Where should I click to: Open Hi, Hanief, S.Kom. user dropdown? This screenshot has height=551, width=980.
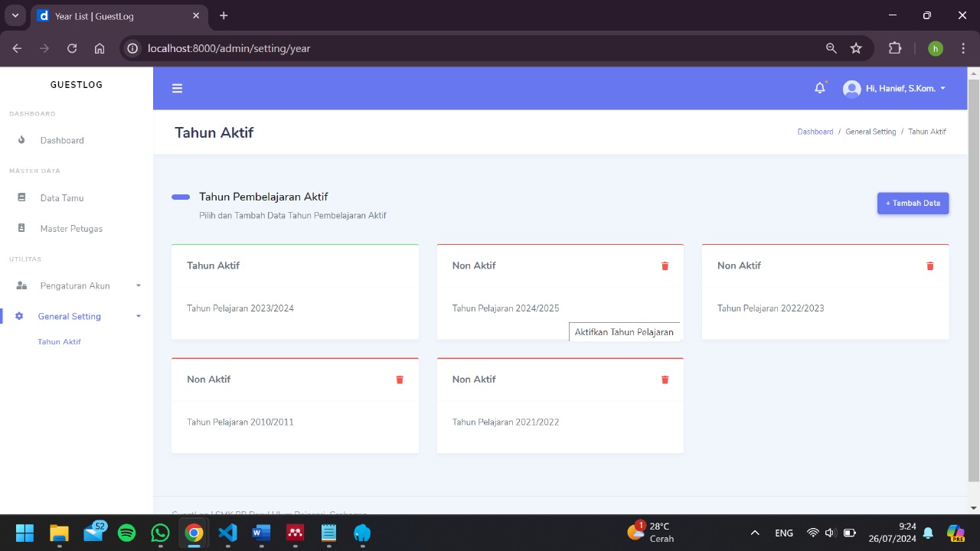(894, 89)
